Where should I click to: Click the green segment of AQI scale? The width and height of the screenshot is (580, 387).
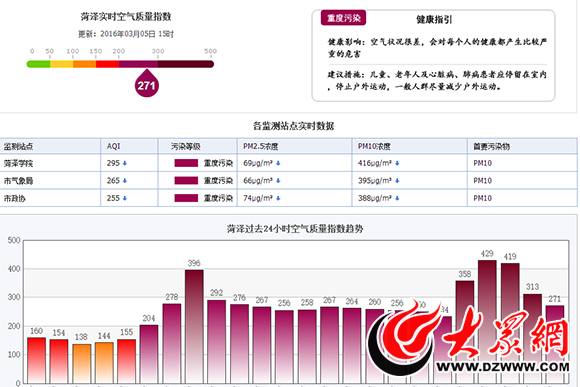[38, 64]
